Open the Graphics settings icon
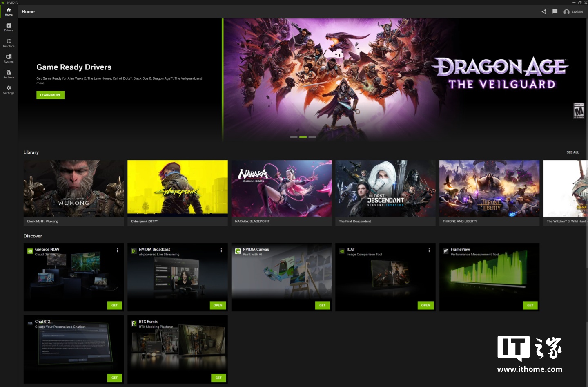This screenshot has height=387, width=588. (9, 43)
